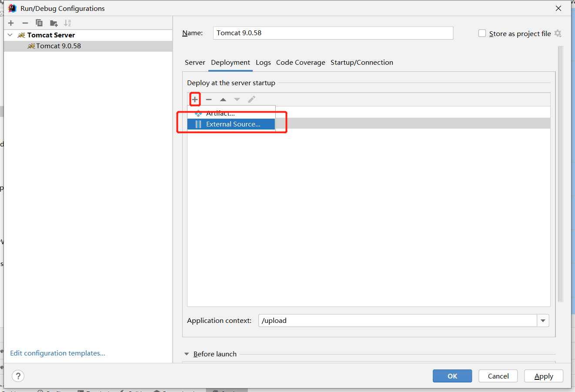Move deployment item down
The width and height of the screenshot is (575, 392).
click(237, 100)
